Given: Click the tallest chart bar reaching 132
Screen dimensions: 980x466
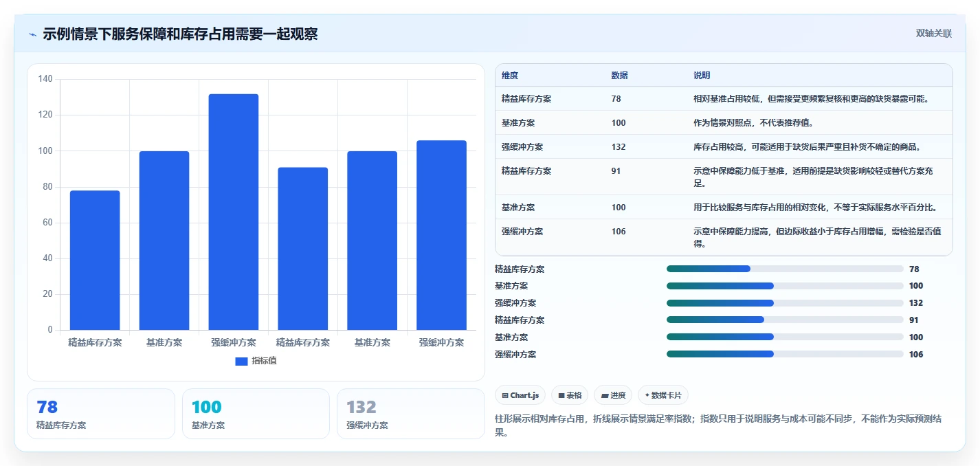Looking at the screenshot, I should coord(234,212).
